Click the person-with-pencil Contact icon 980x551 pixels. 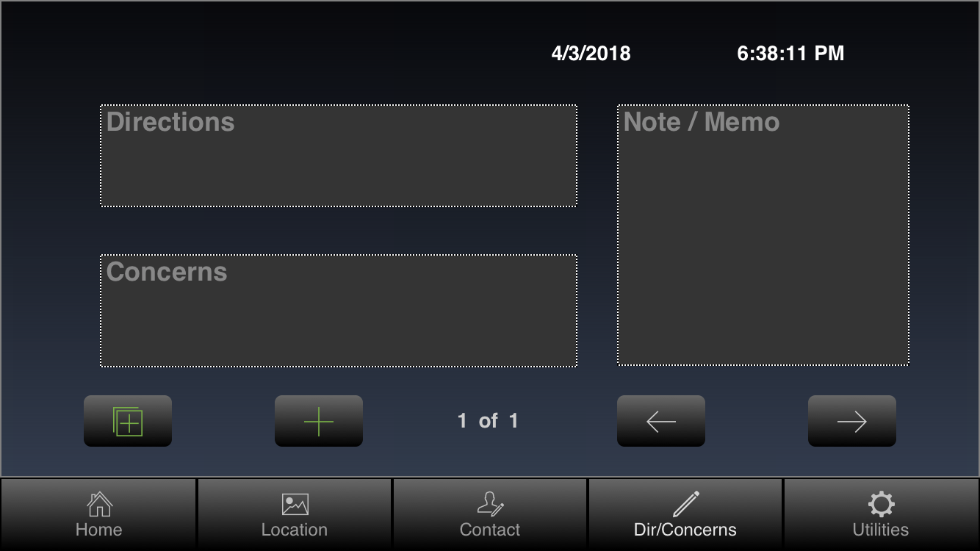click(x=490, y=505)
